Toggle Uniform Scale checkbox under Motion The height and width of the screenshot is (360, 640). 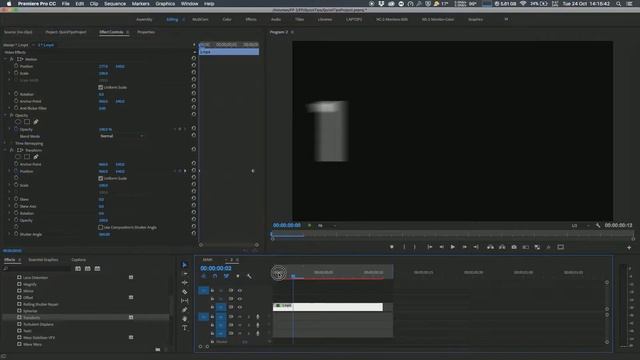[100, 87]
